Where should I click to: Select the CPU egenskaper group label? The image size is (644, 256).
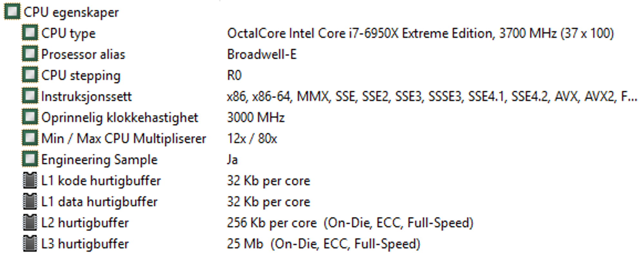[x=71, y=13]
